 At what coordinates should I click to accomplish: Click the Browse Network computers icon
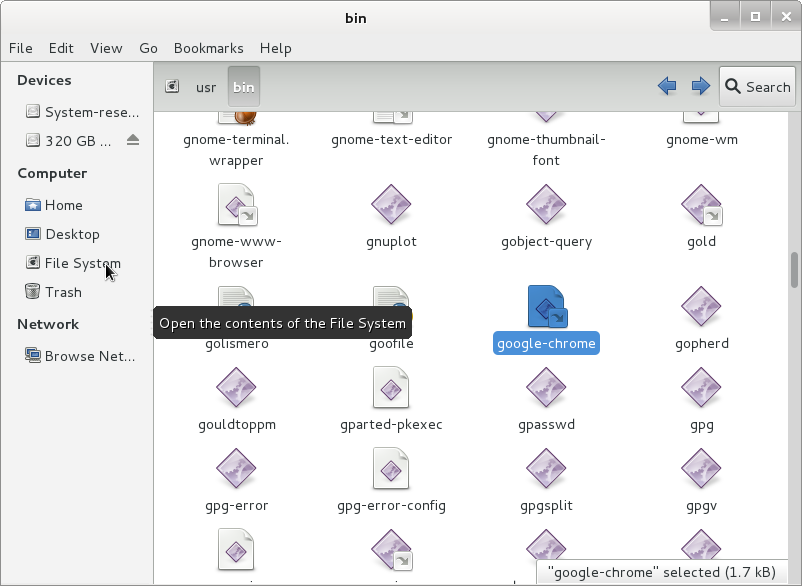[x=33, y=355]
